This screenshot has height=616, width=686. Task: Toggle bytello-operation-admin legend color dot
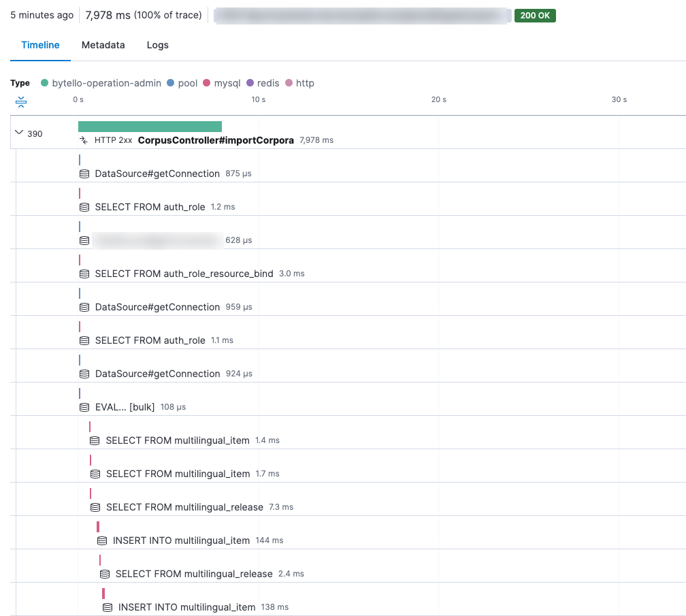(x=45, y=83)
